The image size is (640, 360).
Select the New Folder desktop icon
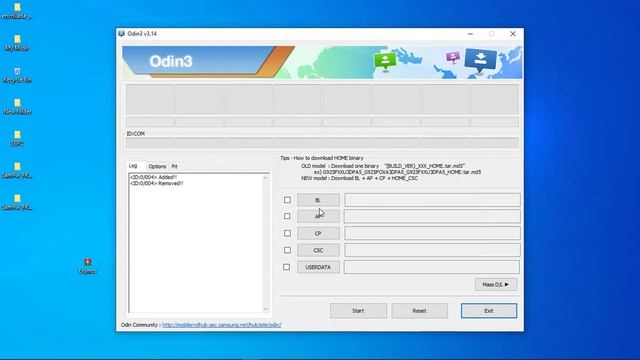17,106
